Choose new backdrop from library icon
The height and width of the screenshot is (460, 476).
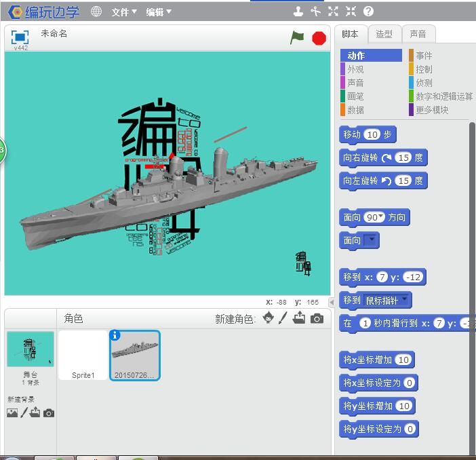click(x=12, y=413)
